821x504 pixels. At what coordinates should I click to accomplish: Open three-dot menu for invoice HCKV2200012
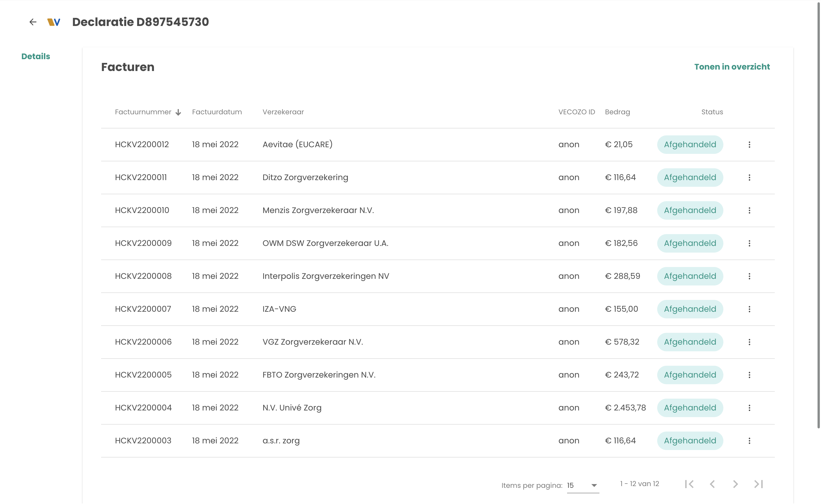(x=749, y=144)
